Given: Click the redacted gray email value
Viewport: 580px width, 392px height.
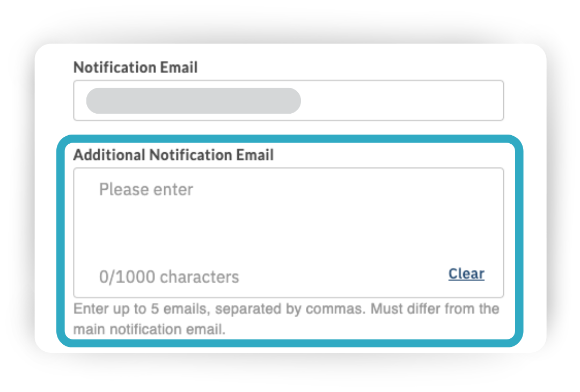Looking at the screenshot, I should (193, 101).
